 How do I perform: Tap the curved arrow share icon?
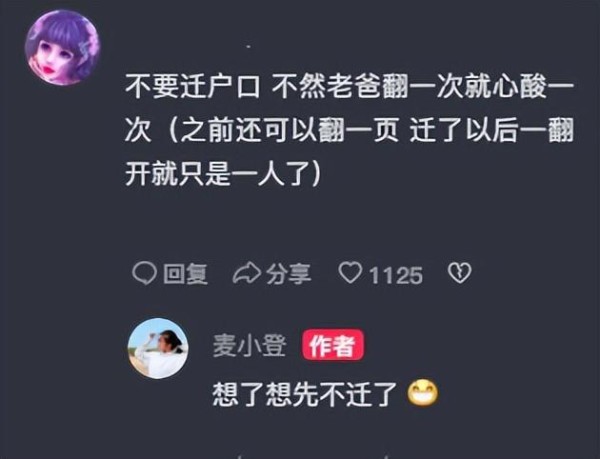[x=247, y=273]
